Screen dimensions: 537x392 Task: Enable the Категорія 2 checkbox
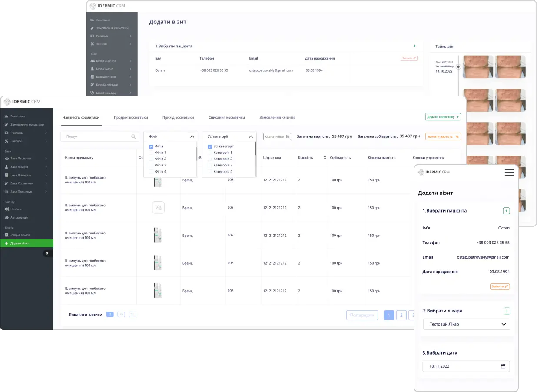coord(210,159)
